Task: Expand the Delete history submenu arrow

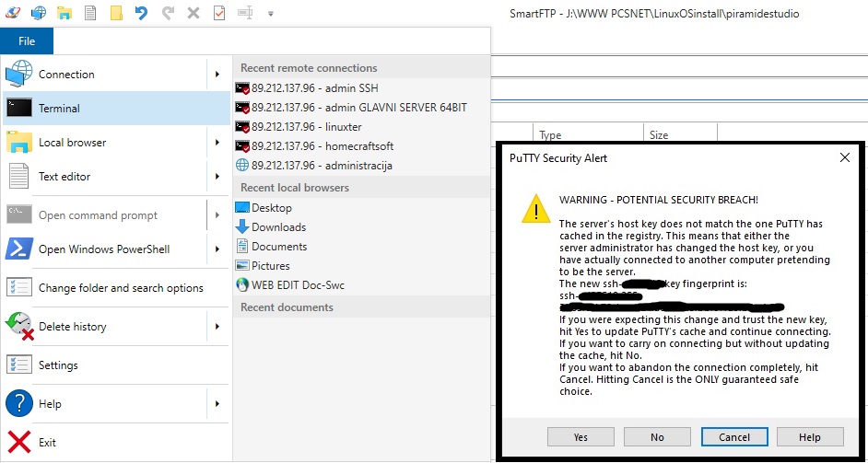Action: tap(217, 327)
